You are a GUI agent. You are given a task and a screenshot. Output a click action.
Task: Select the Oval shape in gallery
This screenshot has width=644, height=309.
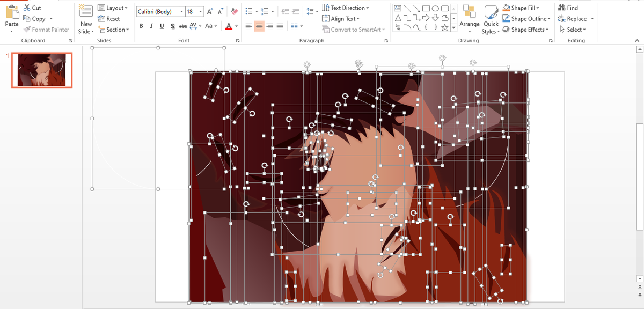point(435,8)
